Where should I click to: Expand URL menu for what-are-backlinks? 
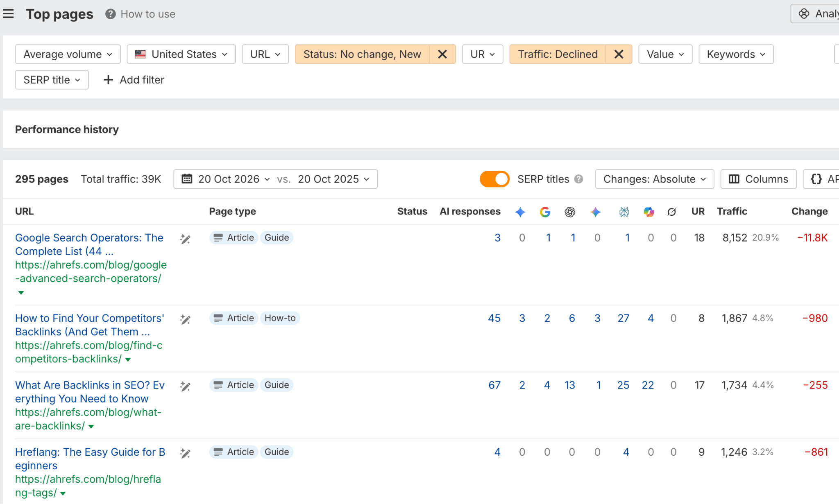(x=91, y=427)
